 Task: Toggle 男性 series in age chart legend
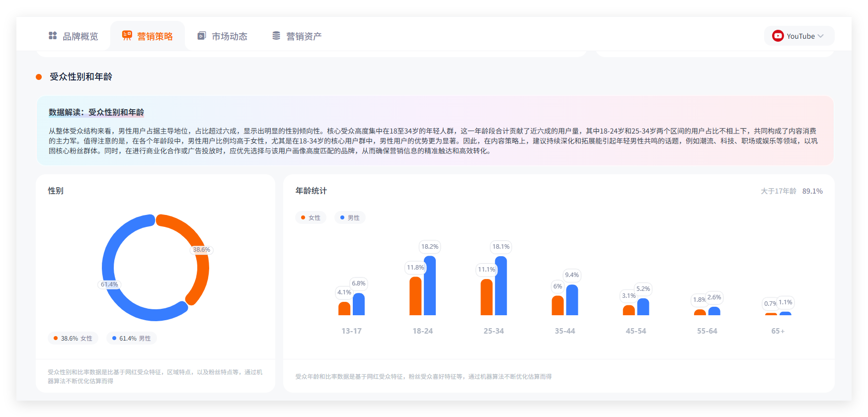350,217
